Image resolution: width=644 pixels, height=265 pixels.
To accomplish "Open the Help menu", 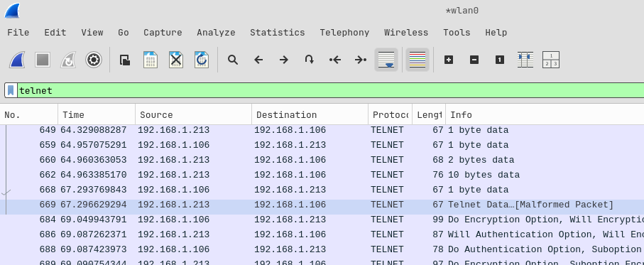I will tap(496, 33).
